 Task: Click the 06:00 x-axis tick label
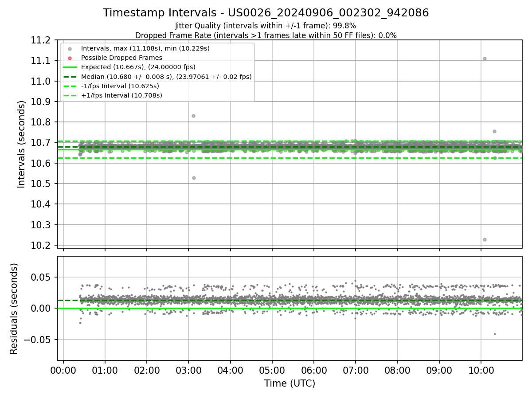(x=314, y=370)
